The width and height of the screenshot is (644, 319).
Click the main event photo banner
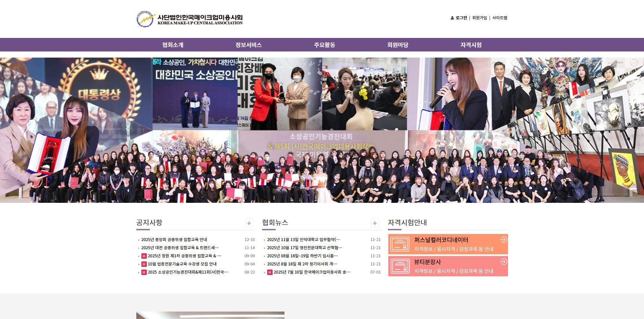(322, 130)
